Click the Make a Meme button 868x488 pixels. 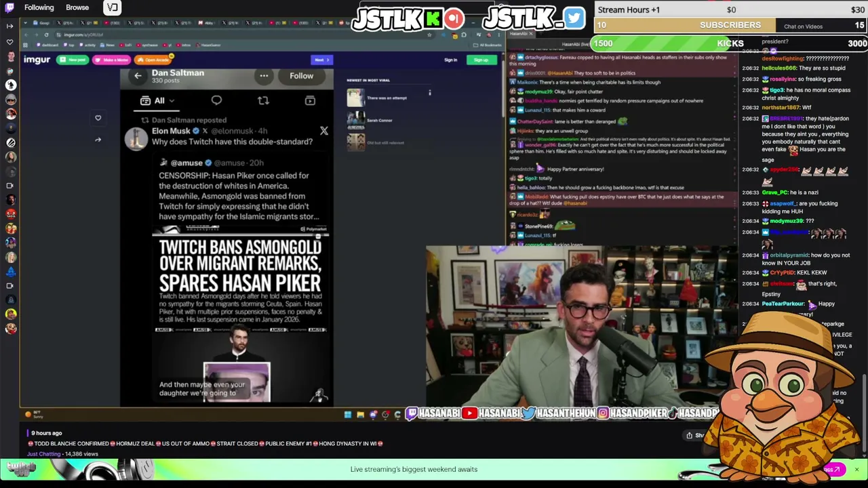coord(112,60)
